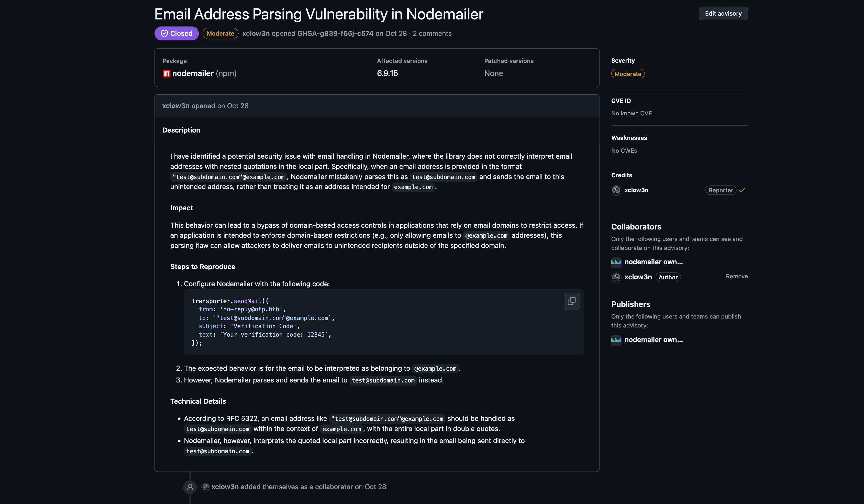Screen dimensions: 864x504
Task: Click the Moderate badge under Severity
Action: [x=628, y=74]
